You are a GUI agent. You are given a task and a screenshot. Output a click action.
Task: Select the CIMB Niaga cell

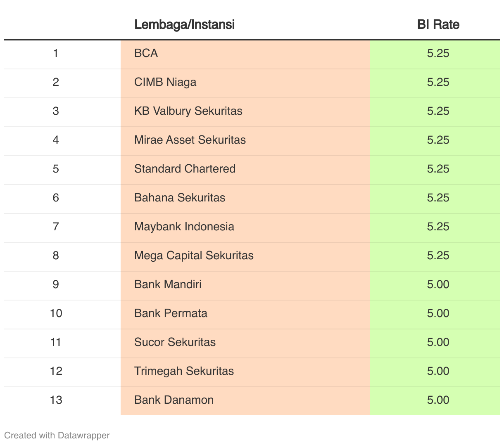point(165,82)
